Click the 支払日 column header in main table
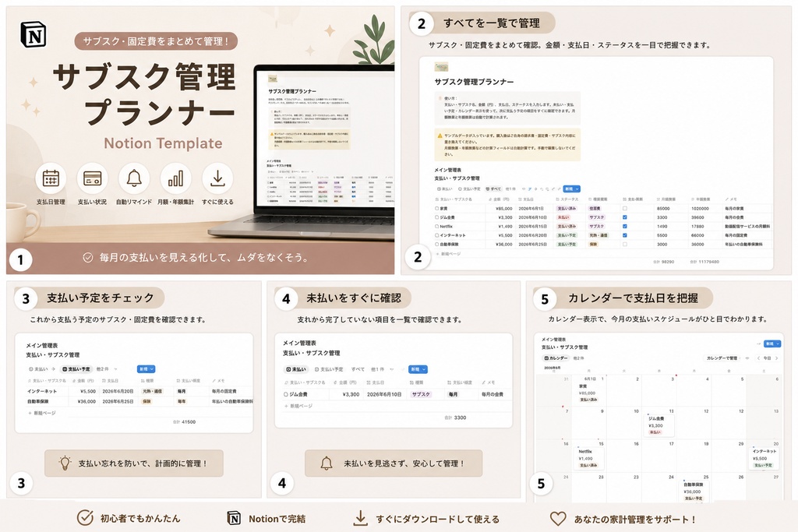 point(526,199)
